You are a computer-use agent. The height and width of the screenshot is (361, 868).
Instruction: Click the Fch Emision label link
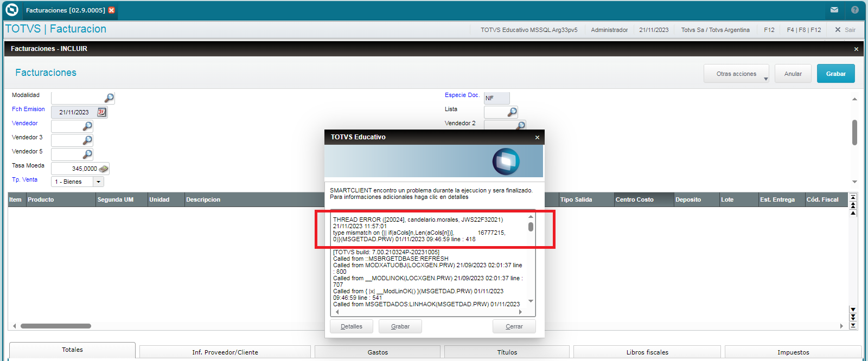tap(28, 109)
